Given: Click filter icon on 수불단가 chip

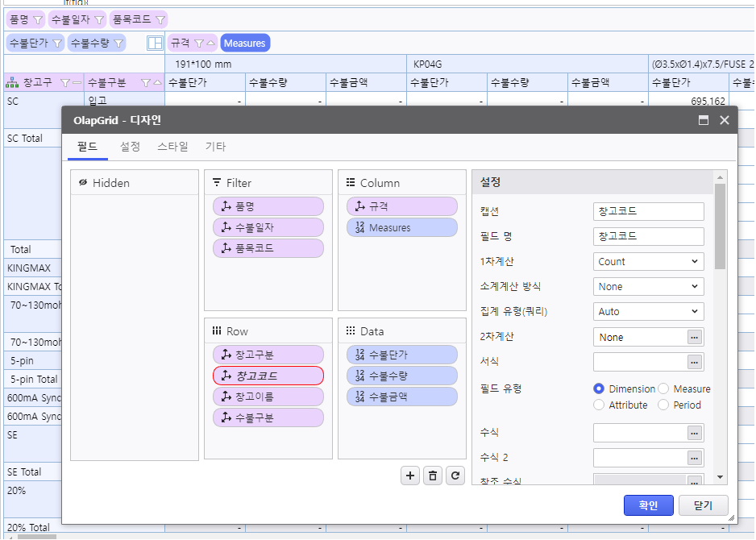Looking at the screenshot, I should pos(57,44).
